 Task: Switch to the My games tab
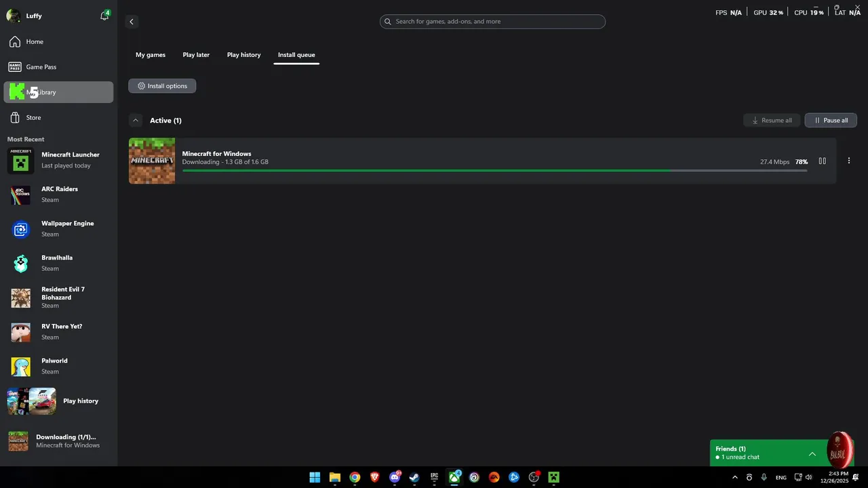click(151, 55)
